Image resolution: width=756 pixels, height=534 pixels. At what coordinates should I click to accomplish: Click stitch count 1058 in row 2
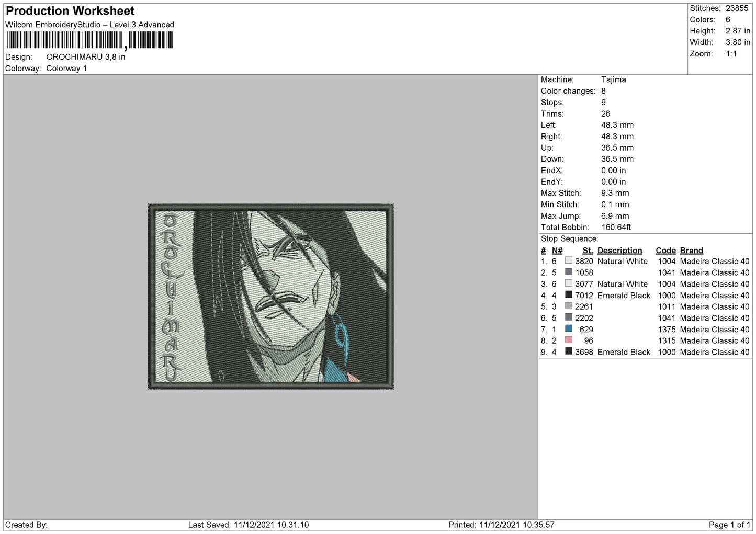584,273
